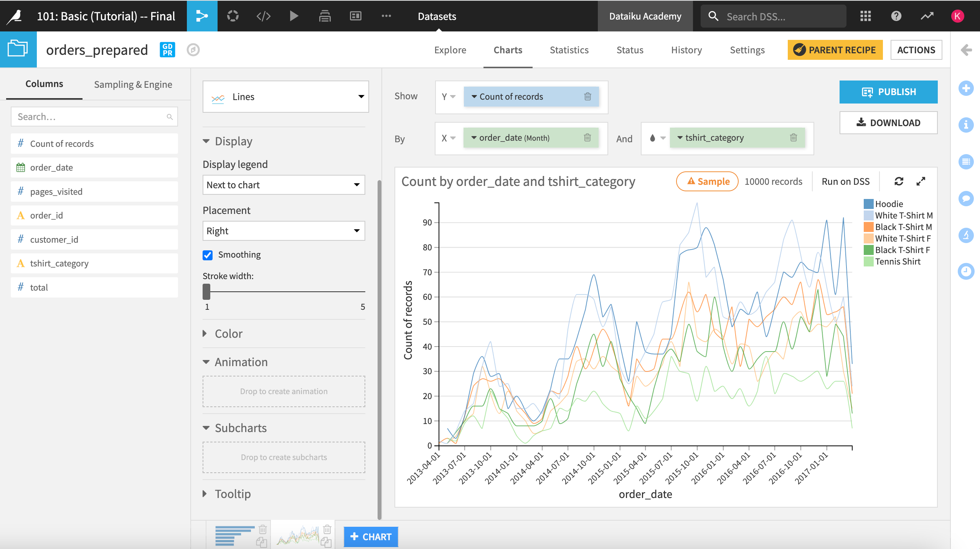Click the PUBLISH button
Viewport: 980px width, 549px height.
[888, 92]
